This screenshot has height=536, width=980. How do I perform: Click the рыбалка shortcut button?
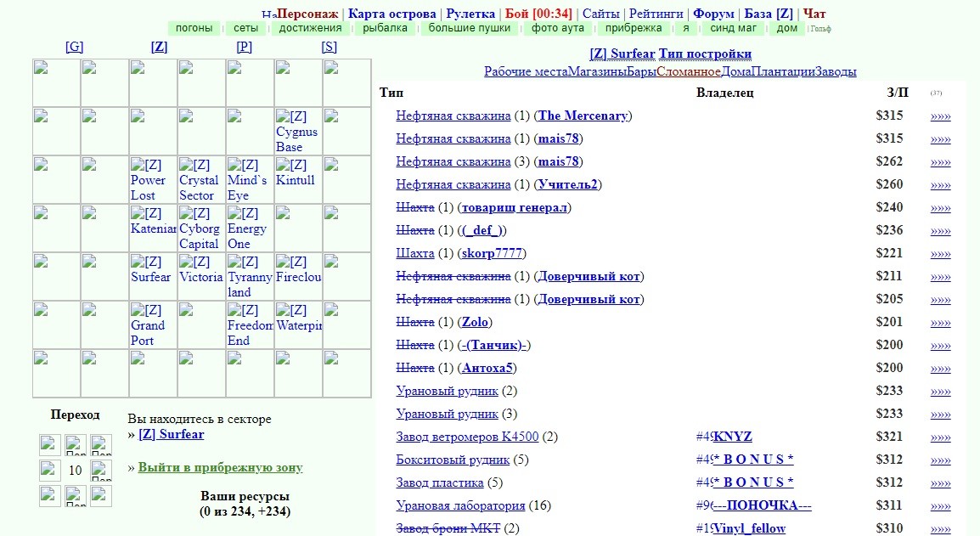pos(385,28)
